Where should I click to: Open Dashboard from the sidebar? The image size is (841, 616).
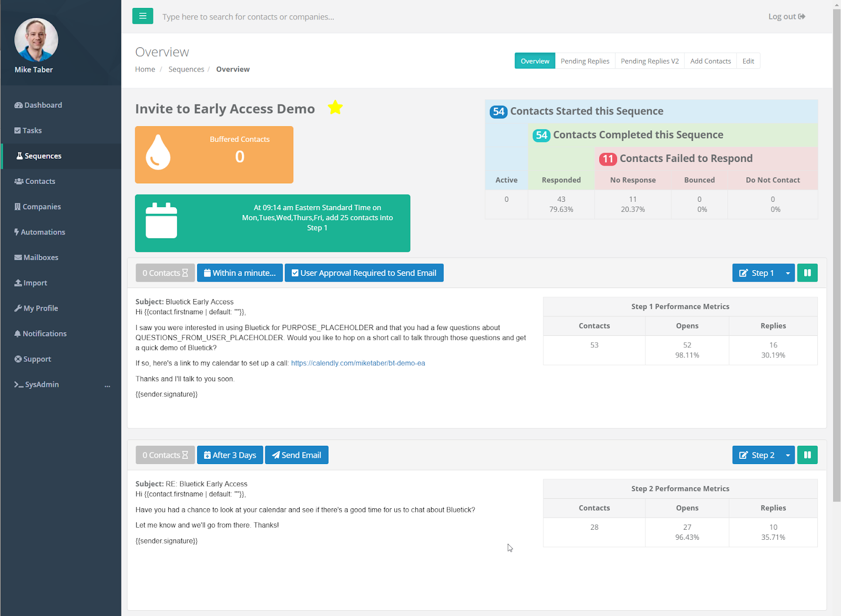click(38, 105)
